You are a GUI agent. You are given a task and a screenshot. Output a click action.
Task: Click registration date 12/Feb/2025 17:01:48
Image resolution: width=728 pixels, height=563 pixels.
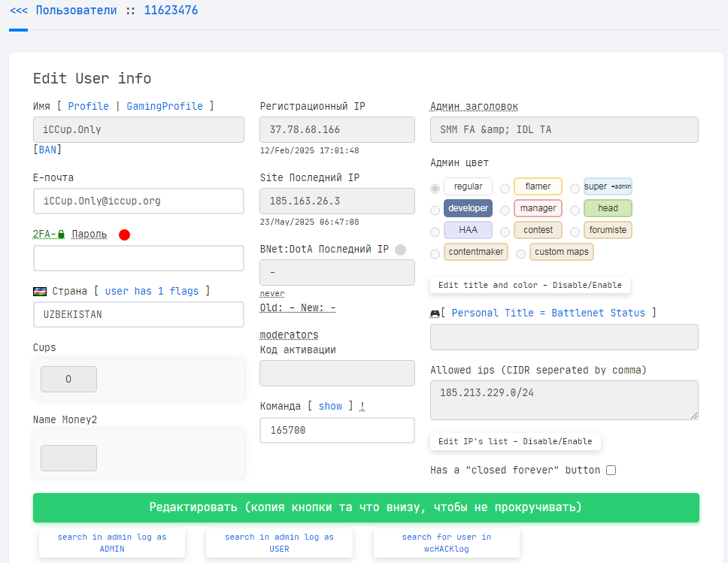click(309, 150)
